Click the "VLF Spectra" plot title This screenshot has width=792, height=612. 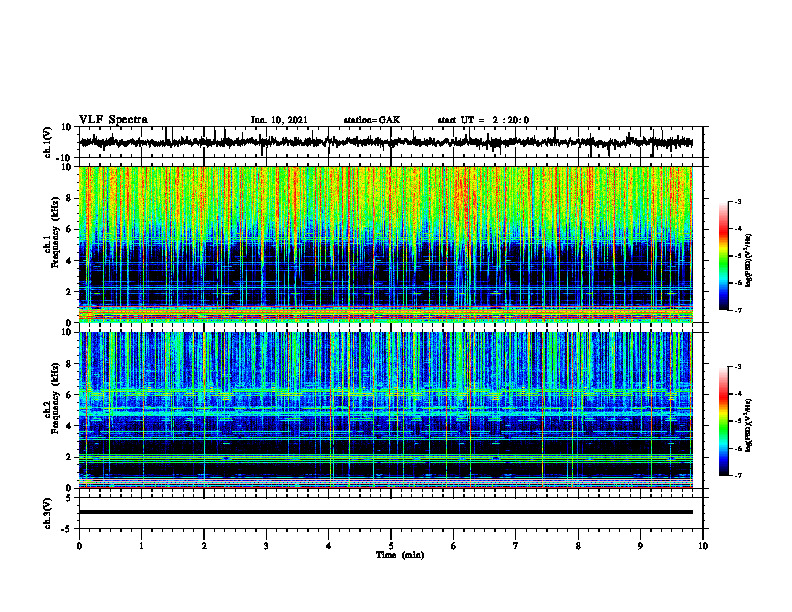click(x=113, y=120)
